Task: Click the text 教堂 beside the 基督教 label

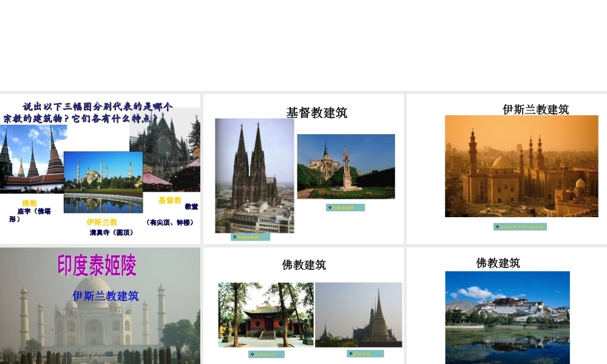Action: (x=191, y=206)
